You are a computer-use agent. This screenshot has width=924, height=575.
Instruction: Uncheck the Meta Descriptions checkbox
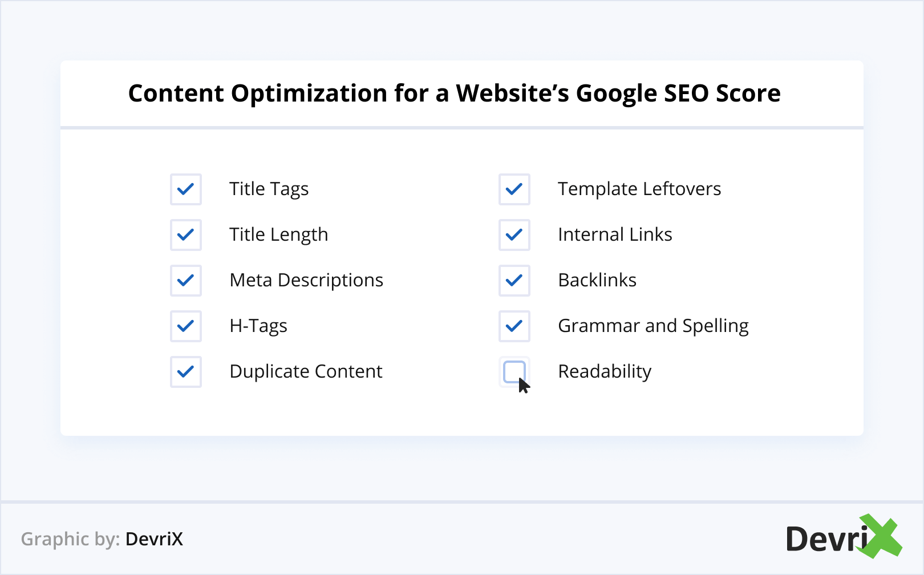tap(186, 281)
